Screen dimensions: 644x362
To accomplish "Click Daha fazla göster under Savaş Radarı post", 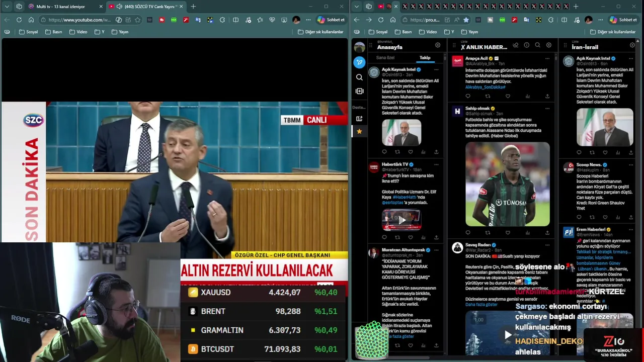I will (481, 304).
